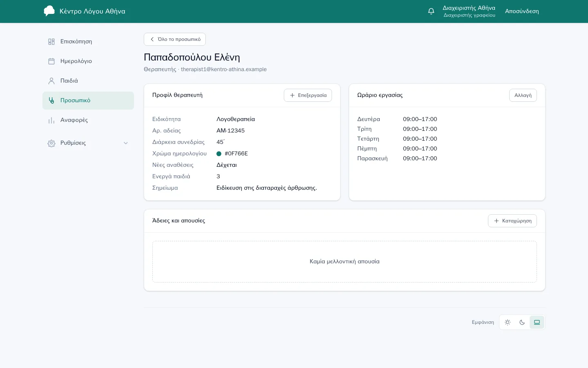
Task: Go back to Όλο το προσωπικό
Action: [175, 39]
